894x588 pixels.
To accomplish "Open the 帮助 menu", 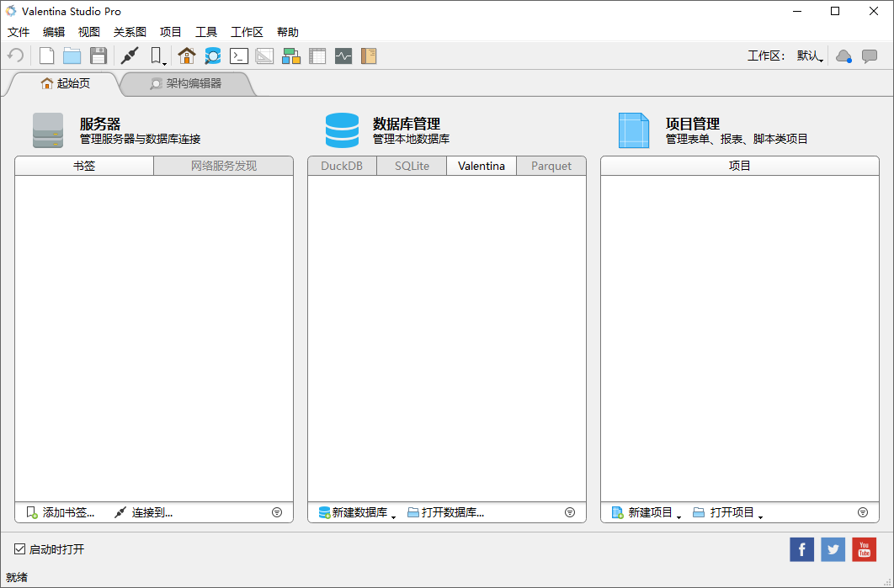I will click(x=287, y=32).
